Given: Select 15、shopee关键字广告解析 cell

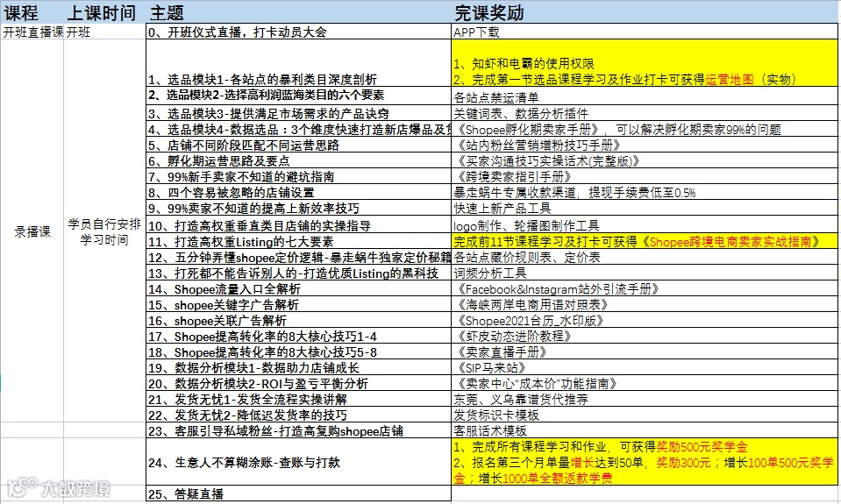Looking at the screenshot, I should point(298,304).
